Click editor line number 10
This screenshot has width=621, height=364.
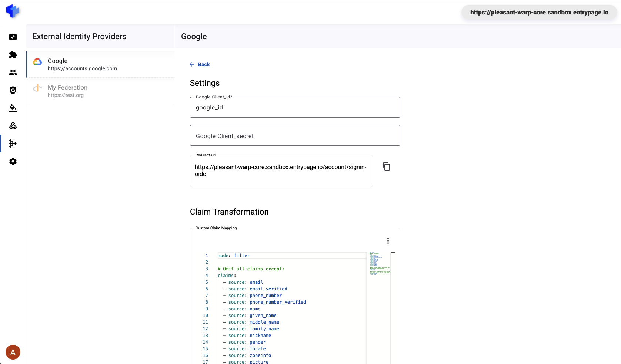205,316
